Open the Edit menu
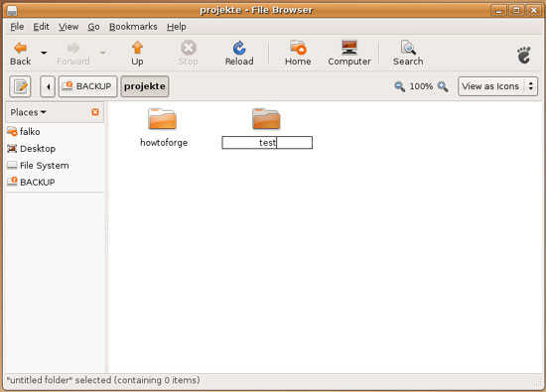This screenshot has width=546, height=392. pos(41,27)
